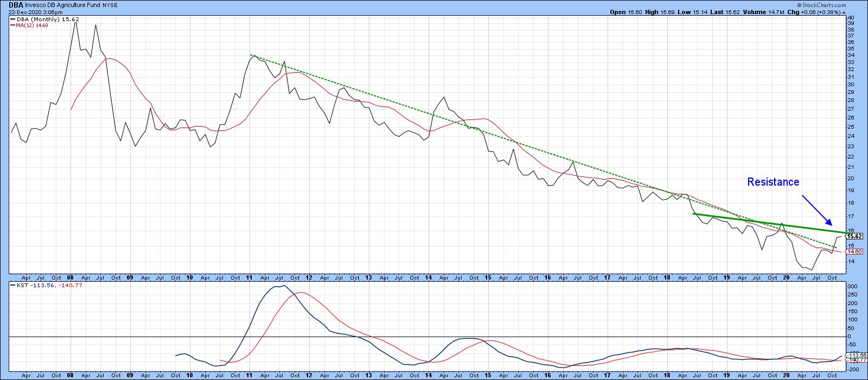Screen dimensions: 868x380
Task: Click the 12 year label under the KST panel
Action: pos(309,376)
